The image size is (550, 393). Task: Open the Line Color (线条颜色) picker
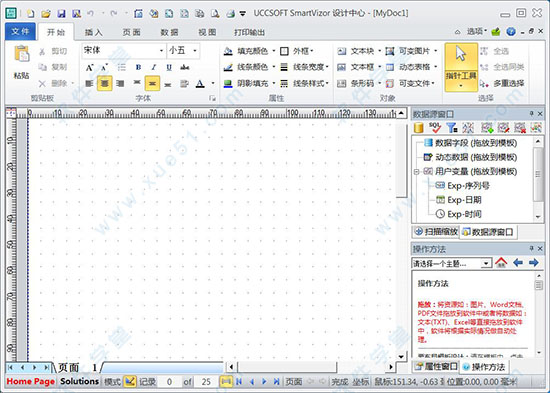point(249,67)
